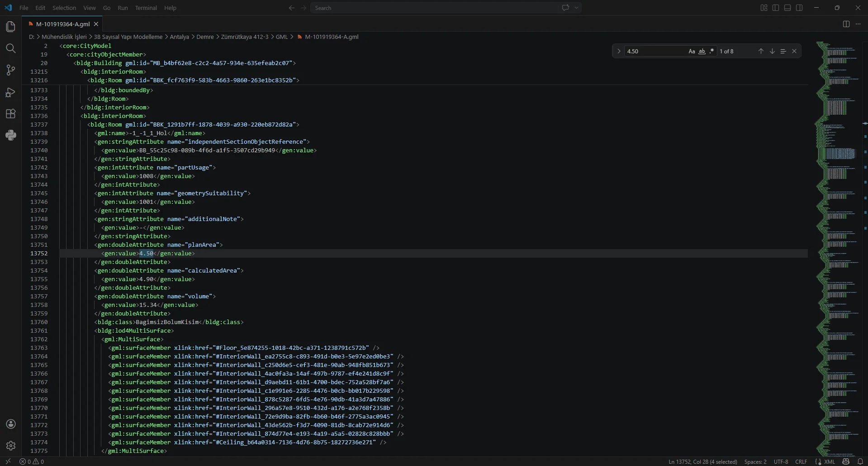Viewport: 868px width, 466px height.
Task: Open the Explorer view in activity bar
Action: click(x=11, y=27)
